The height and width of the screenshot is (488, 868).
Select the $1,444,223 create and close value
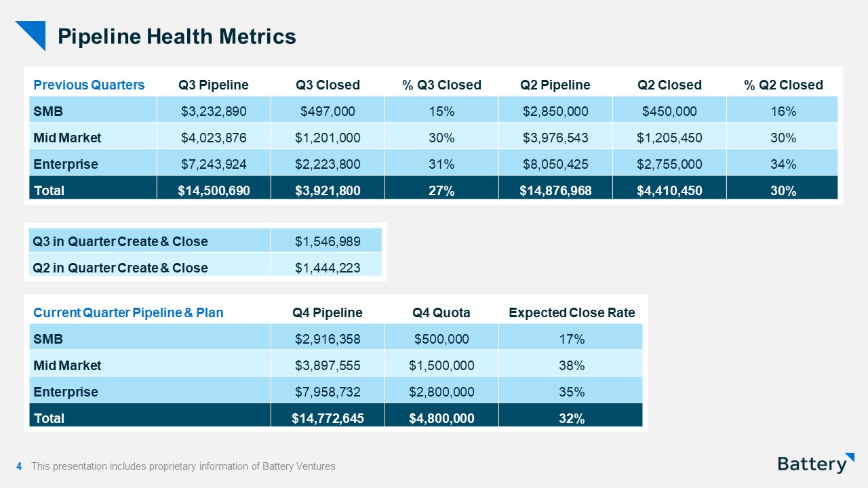click(x=328, y=268)
